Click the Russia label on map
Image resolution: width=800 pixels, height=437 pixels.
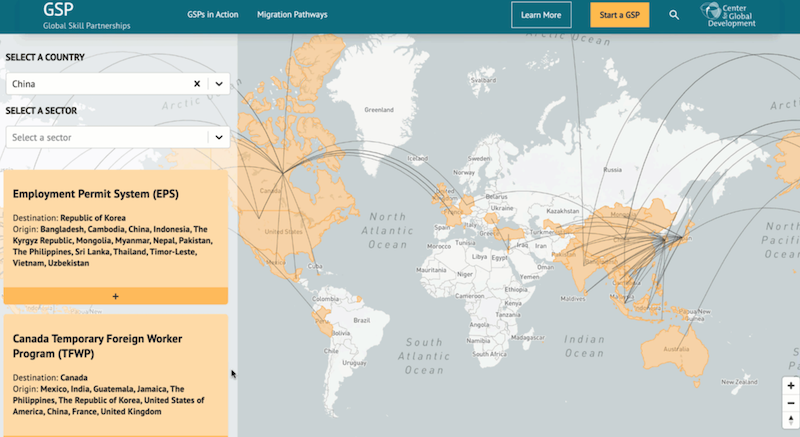[612, 170]
